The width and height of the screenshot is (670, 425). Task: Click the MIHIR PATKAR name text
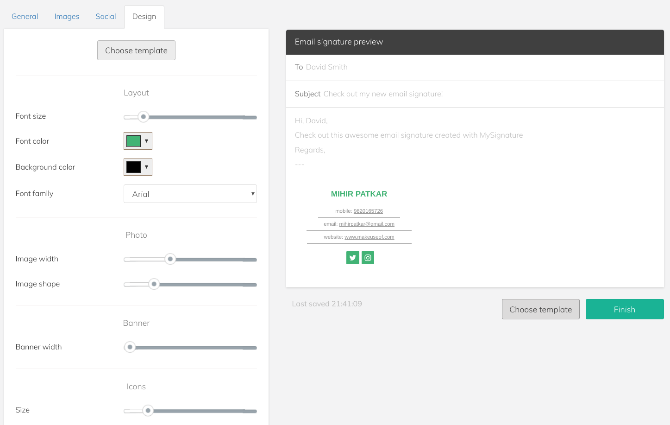(x=359, y=194)
